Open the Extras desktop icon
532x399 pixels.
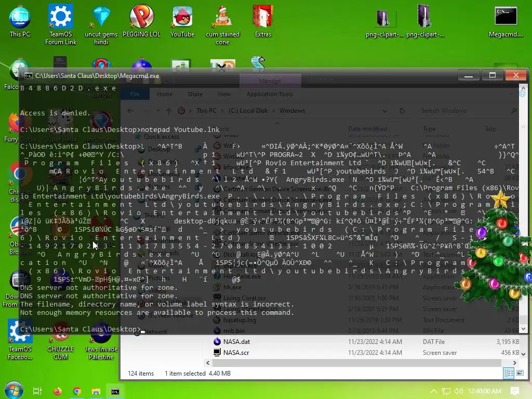(263, 21)
